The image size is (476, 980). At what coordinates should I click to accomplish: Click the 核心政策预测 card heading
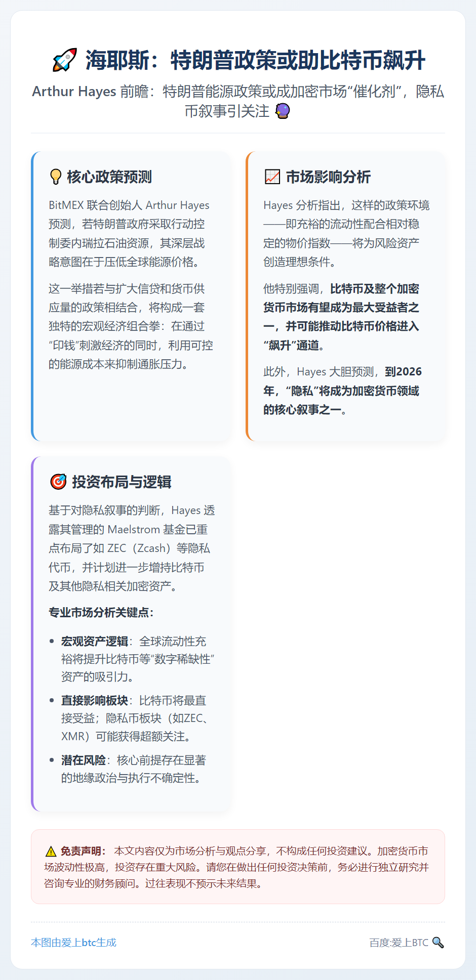[x=109, y=177]
